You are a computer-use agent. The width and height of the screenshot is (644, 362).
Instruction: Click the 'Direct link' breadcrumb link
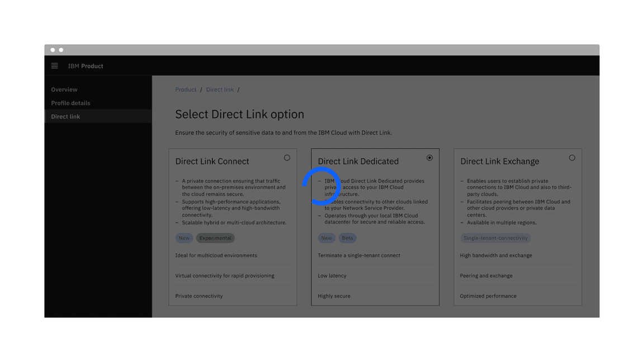[220, 89]
